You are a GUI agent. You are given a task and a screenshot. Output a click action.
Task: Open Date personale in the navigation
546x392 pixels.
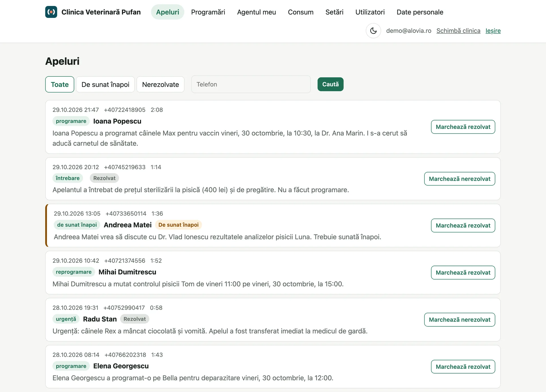(x=420, y=12)
